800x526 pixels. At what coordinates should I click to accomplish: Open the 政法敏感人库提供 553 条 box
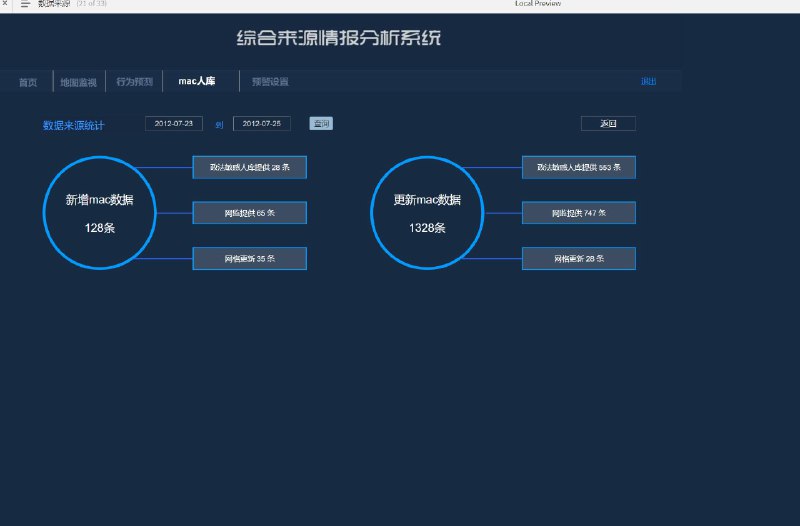579,167
